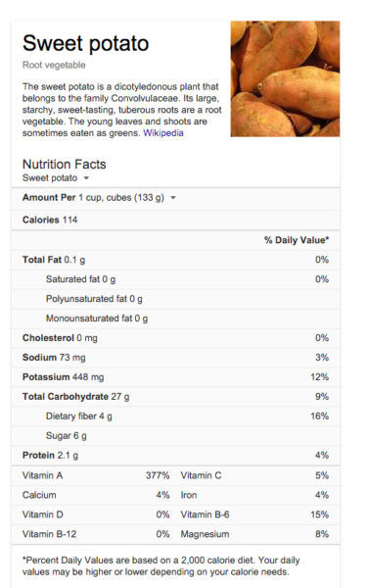Select the Calories 114 row

[175, 220]
